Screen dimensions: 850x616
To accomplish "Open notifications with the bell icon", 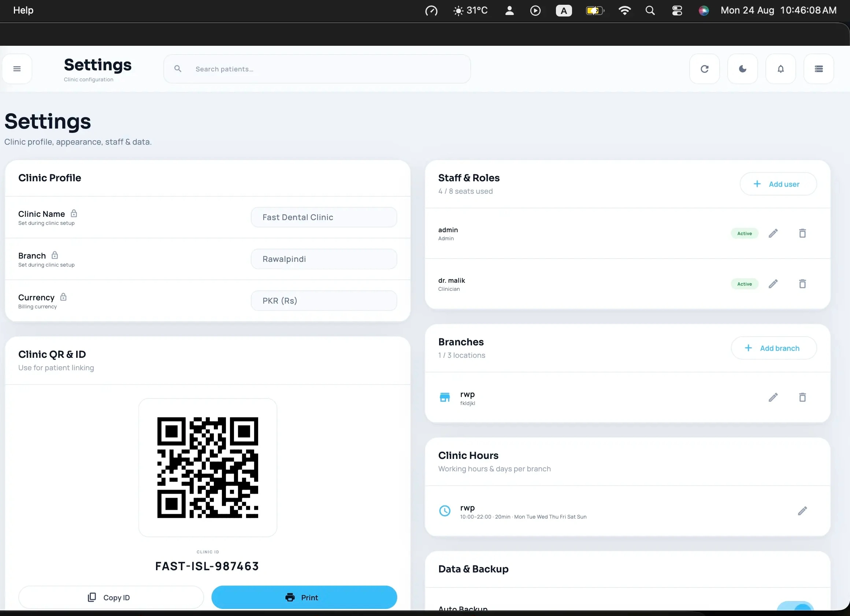I will click(781, 69).
